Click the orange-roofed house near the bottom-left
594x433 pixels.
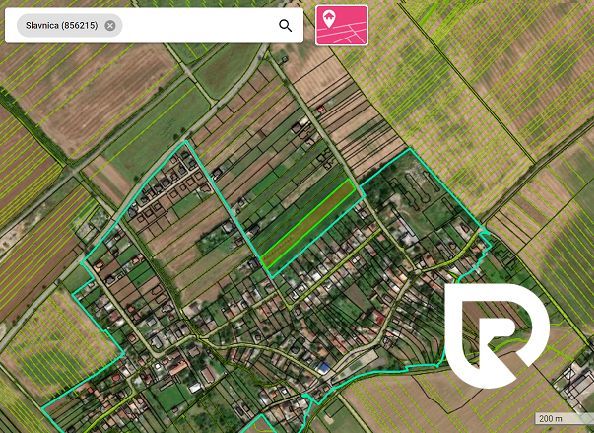tap(178, 367)
